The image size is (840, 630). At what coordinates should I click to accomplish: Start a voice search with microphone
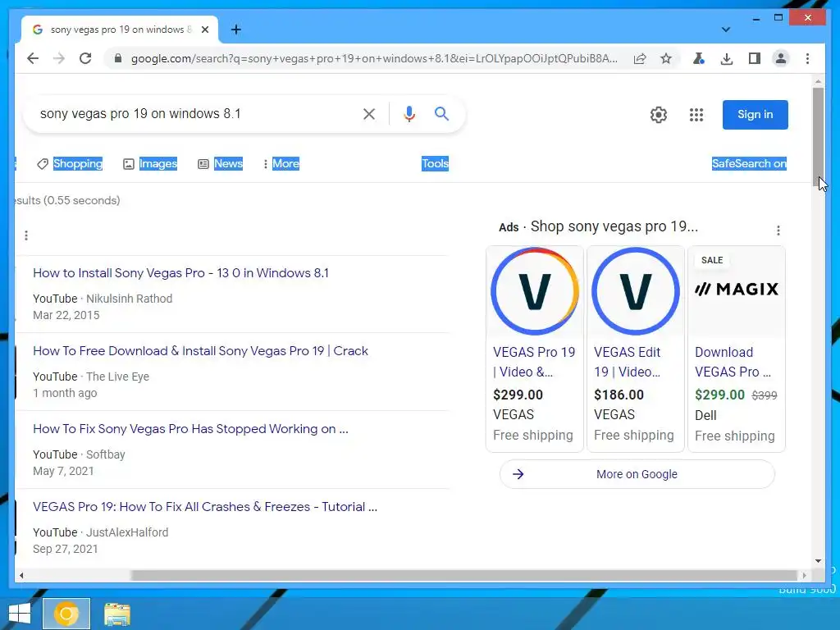409,113
